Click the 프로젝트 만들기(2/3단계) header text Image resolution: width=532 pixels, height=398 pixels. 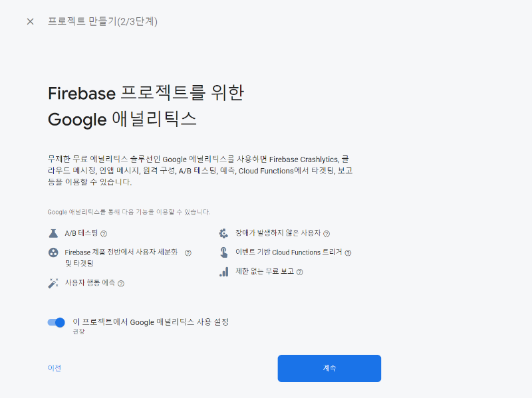click(x=102, y=21)
